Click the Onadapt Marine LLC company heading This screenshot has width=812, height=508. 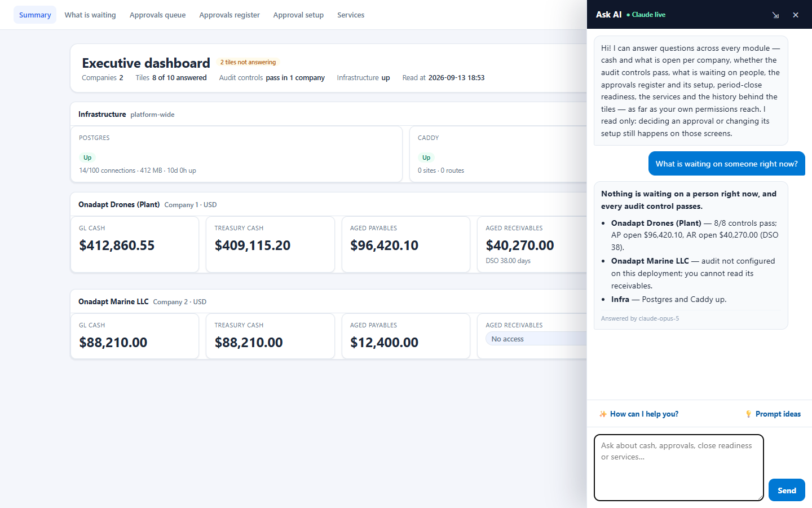[113, 301]
